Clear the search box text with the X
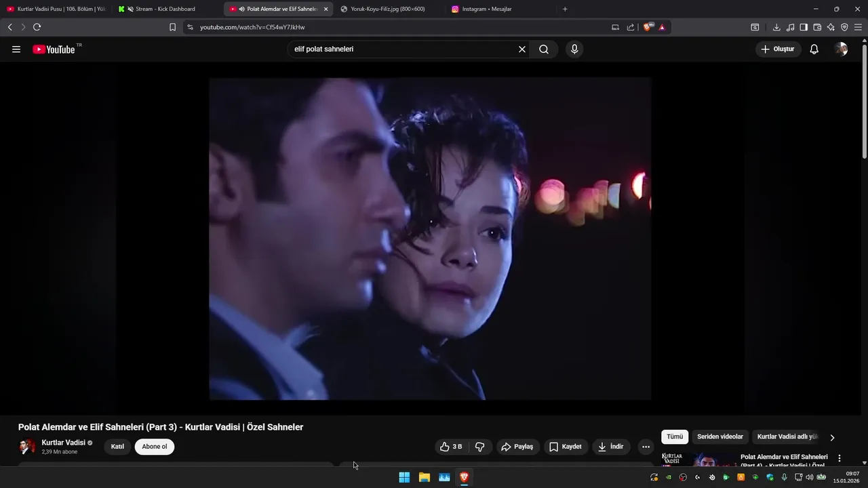The image size is (868, 488). (x=522, y=49)
